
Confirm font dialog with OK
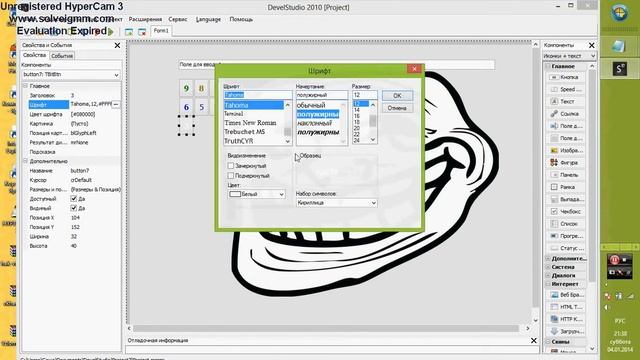(x=397, y=96)
